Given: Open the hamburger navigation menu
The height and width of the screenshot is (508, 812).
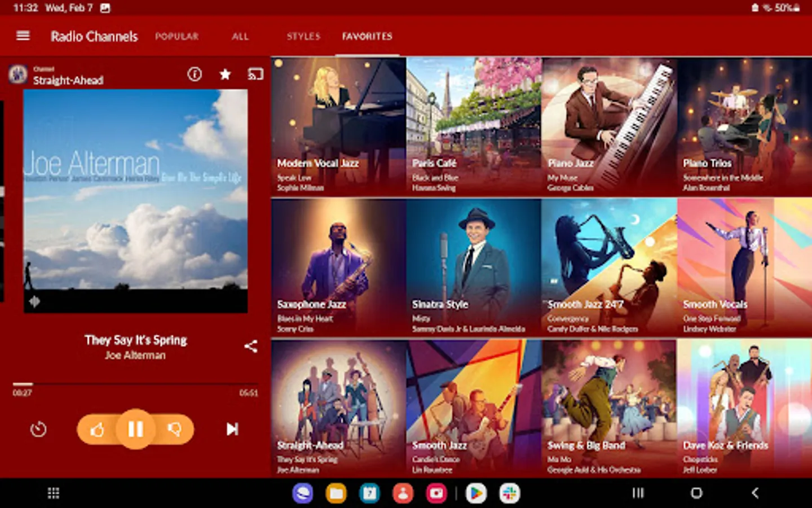Looking at the screenshot, I should coord(23,36).
